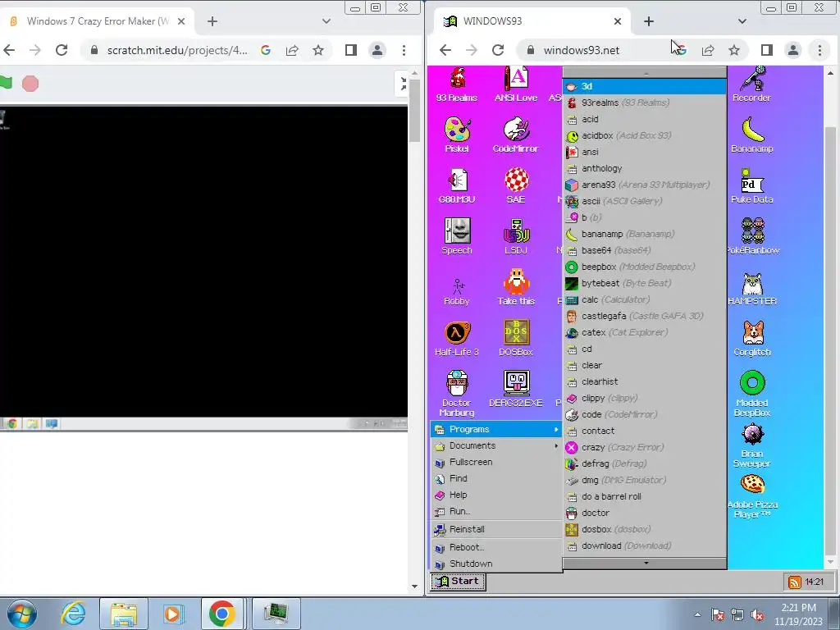Bookmark windows93.net with the star
This screenshot has width=840, height=630.
tap(734, 50)
